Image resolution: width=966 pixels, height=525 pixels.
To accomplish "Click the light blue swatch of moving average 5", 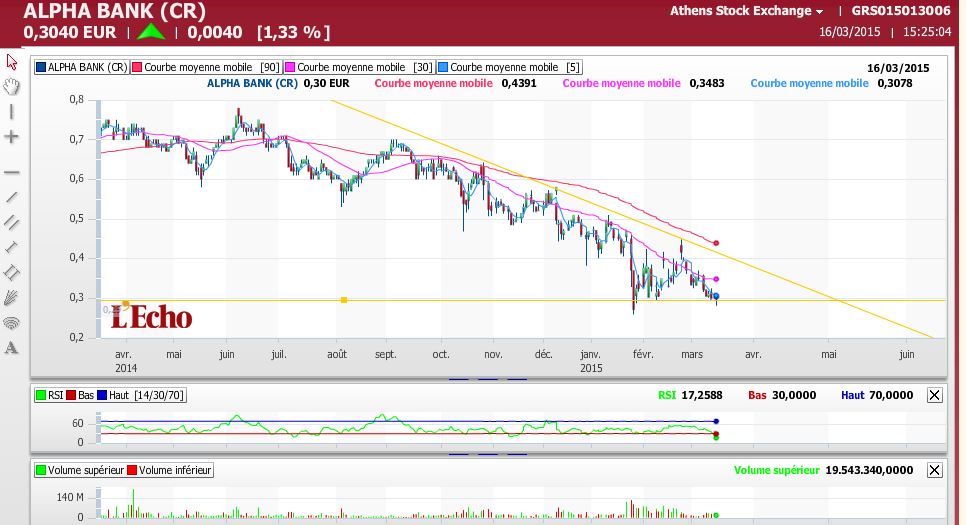I will [442, 67].
